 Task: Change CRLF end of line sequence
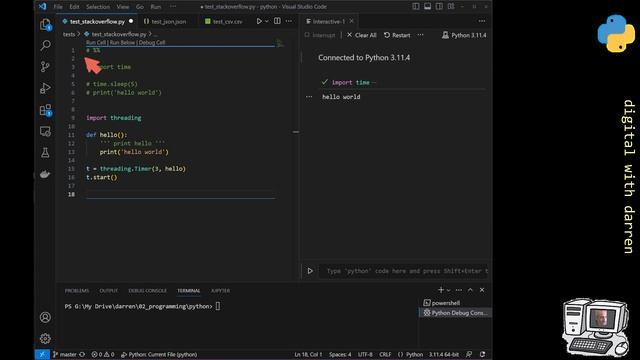[x=385, y=354]
